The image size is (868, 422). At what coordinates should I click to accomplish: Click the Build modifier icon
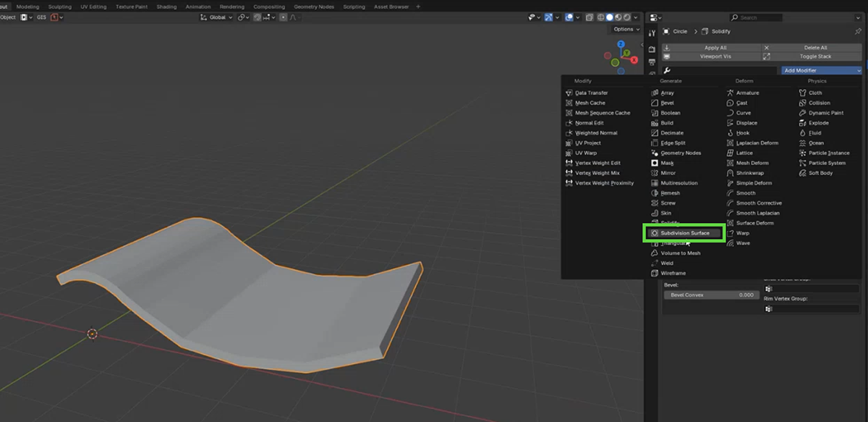pyautogui.click(x=655, y=123)
